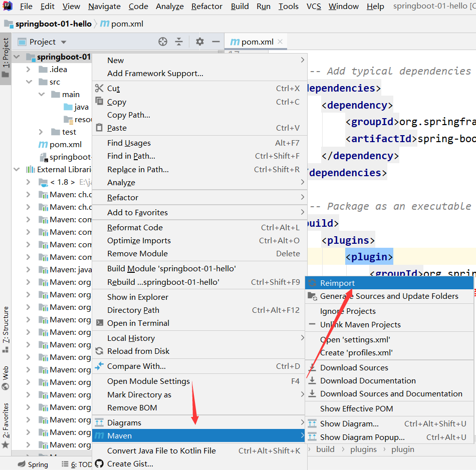Image resolution: width=476 pixels, height=470 pixels.
Task: Open the Favorites tool window sidebar
Action: coord(6,425)
